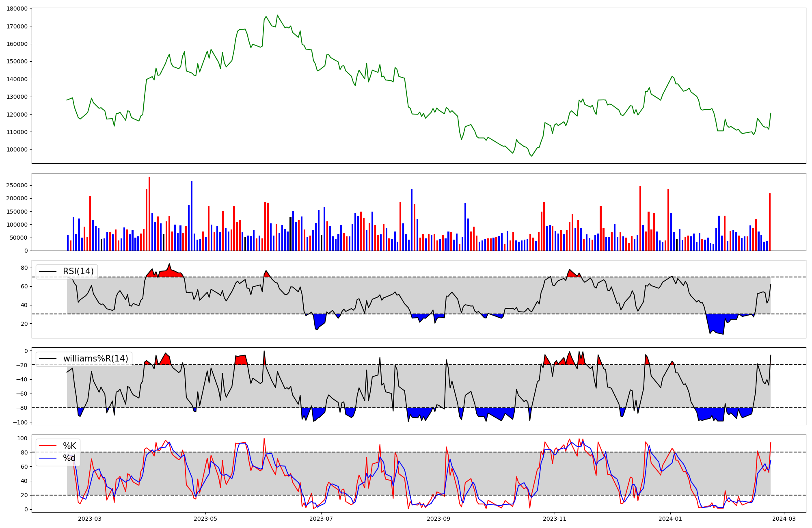Click the 2023-11 x-axis date label
Screen dimensions: 812x528
(x=555, y=519)
